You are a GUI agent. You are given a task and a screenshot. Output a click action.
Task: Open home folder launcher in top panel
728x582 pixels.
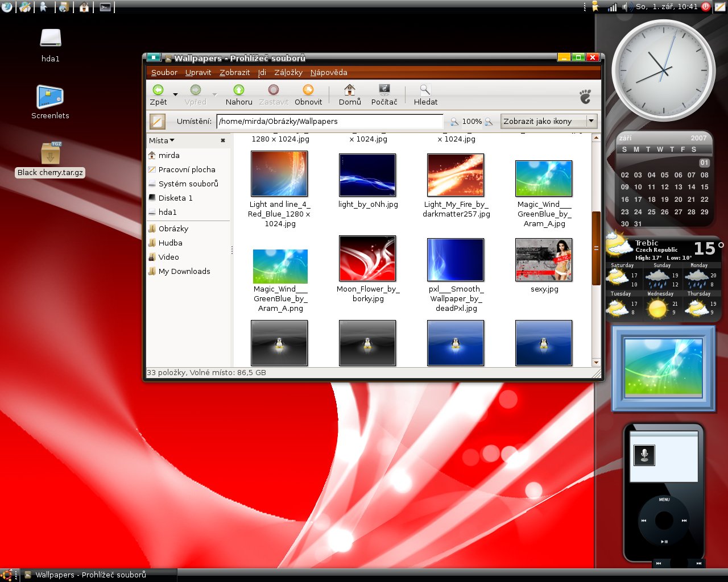[x=84, y=7]
